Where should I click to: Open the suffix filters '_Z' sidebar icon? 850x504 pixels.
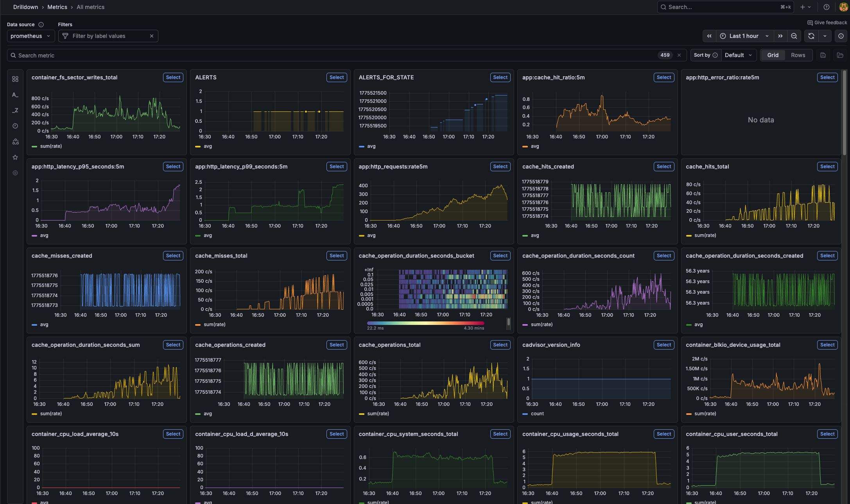(15, 110)
